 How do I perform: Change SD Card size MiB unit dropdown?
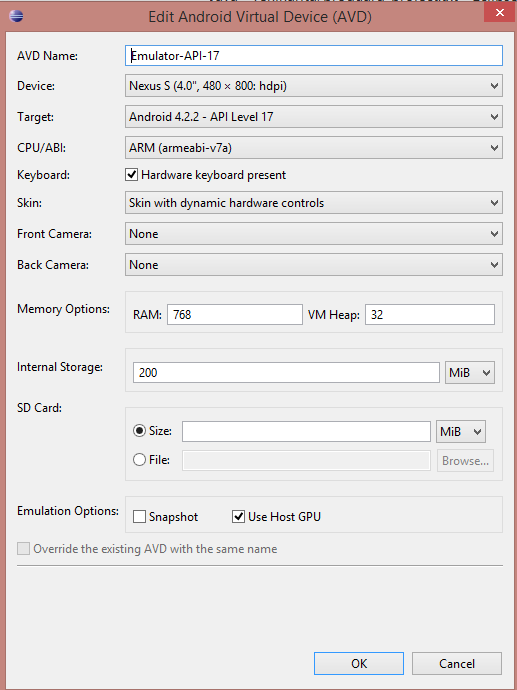461,432
